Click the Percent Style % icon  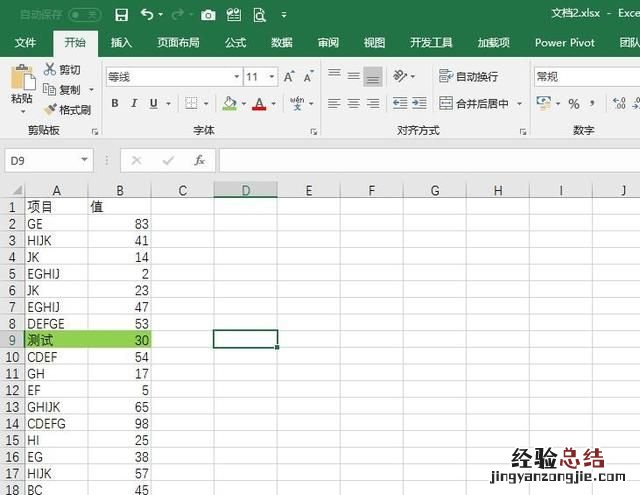click(x=574, y=104)
